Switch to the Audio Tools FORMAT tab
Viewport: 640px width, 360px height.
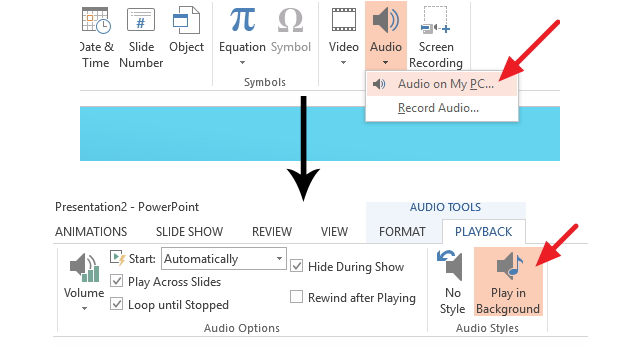pyautogui.click(x=402, y=232)
